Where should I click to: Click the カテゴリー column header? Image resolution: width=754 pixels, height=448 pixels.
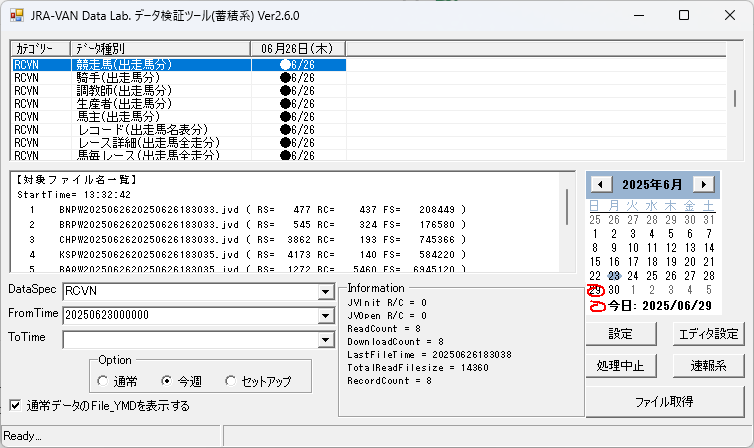[x=40, y=49]
